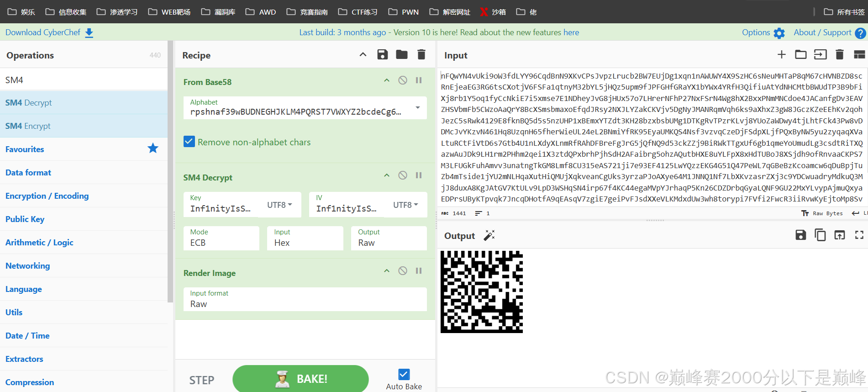Screen dimensions: 868x392
Task: Collapse the Render Image operation arguments
Action: 387,271
